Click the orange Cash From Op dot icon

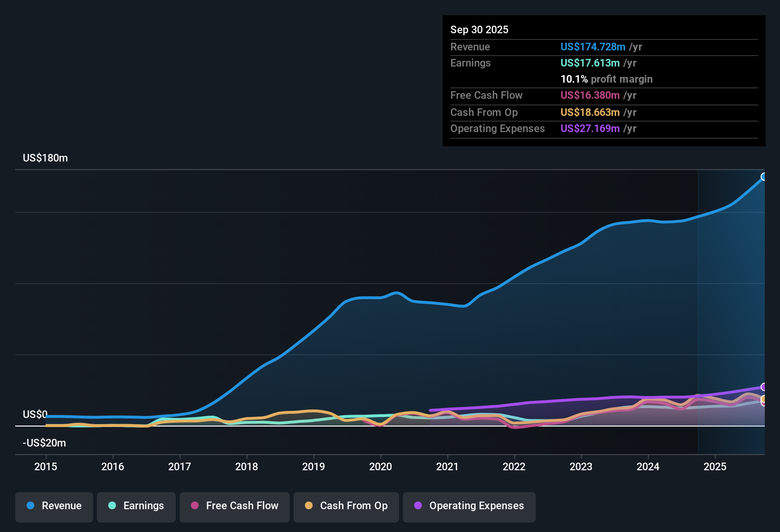pyautogui.click(x=309, y=506)
